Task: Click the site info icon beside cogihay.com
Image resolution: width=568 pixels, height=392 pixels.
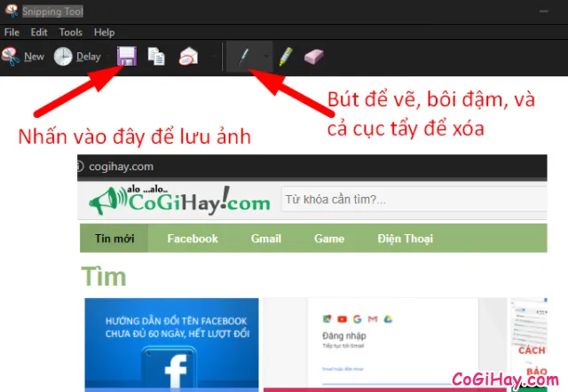Action: point(80,167)
